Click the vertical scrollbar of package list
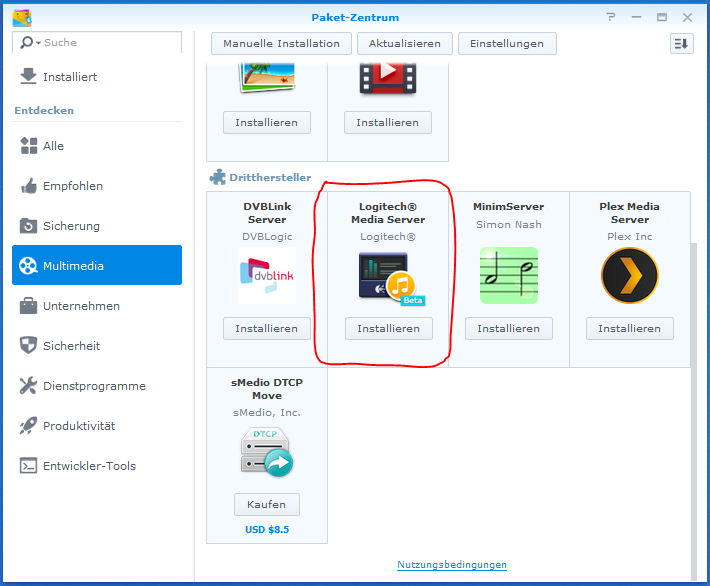Image resolution: width=710 pixels, height=586 pixels. click(694, 410)
